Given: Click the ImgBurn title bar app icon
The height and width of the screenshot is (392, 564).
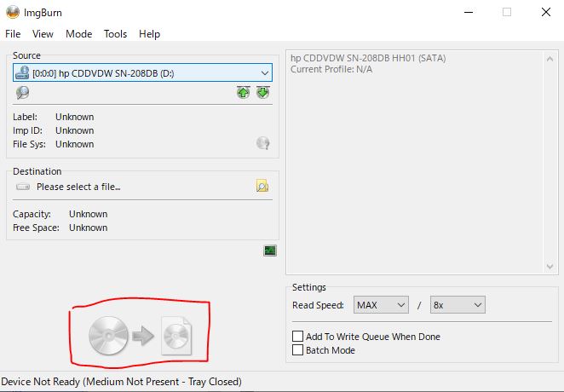Looking at the screenshot, I should coord(12,12).
